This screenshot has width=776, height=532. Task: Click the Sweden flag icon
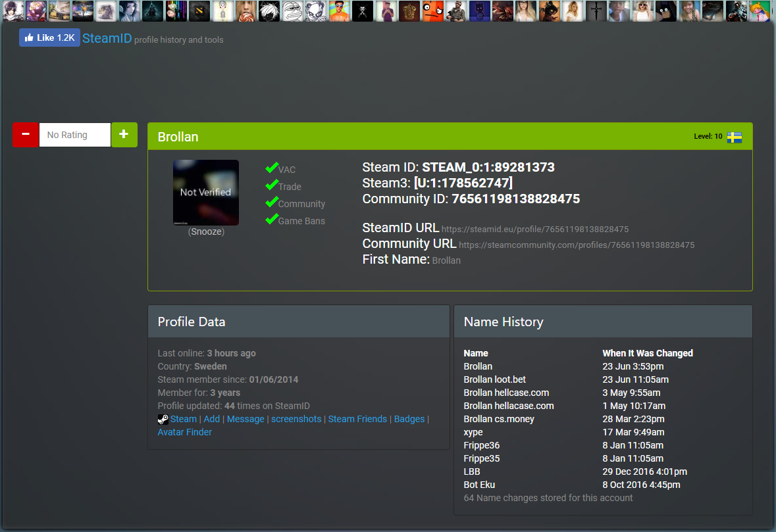(735, 137)
